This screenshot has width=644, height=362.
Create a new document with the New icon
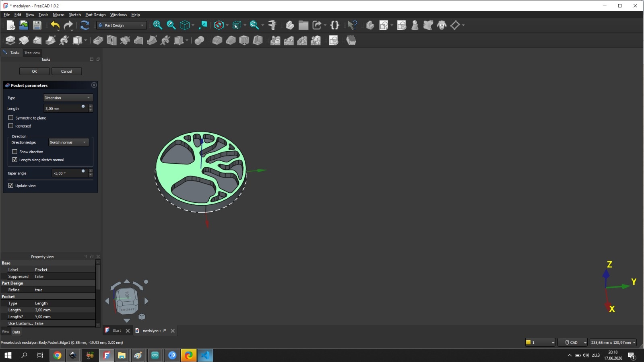point(11,25)
